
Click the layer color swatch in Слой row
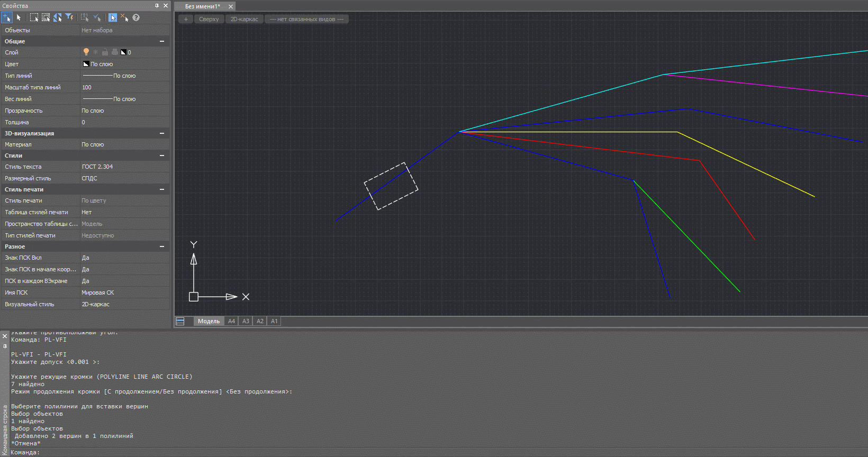pos(123,52)
